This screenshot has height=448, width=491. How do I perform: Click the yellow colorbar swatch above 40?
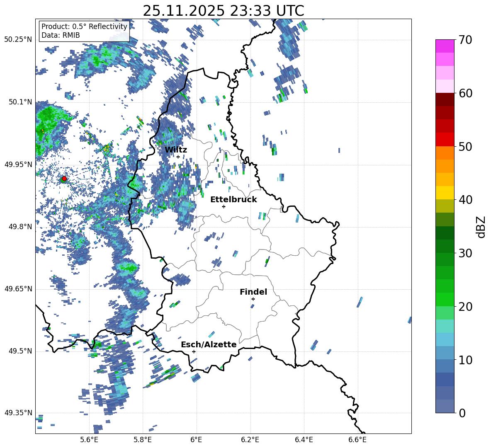point(445,193)
